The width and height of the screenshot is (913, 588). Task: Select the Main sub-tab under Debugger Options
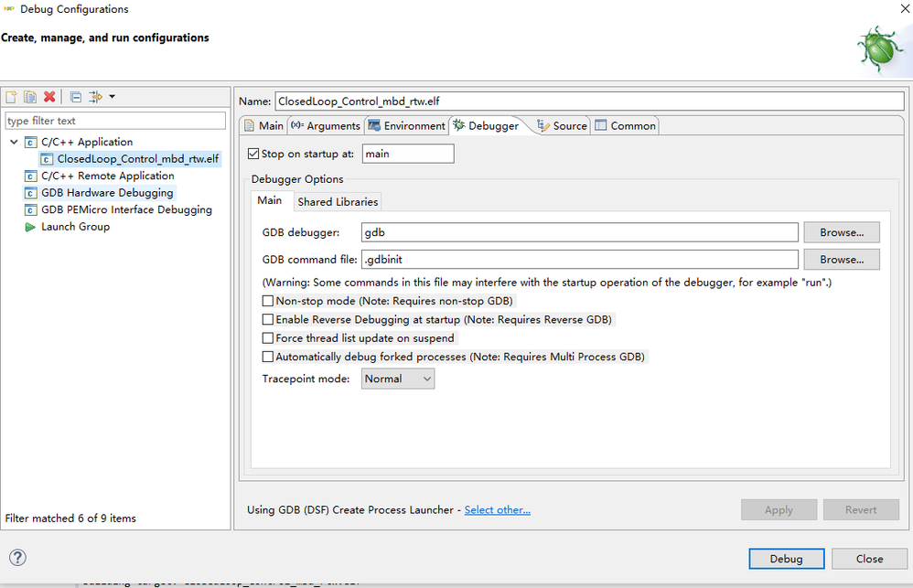(x=270, y=200)
